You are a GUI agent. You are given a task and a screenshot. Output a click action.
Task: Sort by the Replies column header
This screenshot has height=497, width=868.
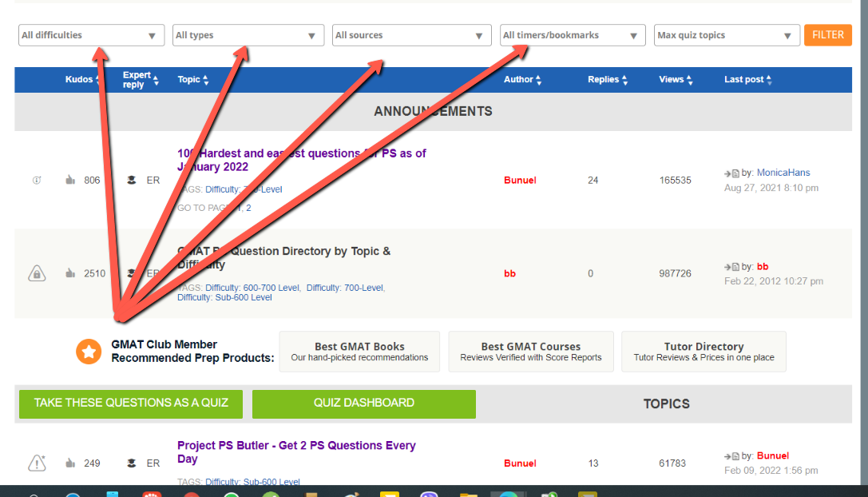[x=604, y=80]
